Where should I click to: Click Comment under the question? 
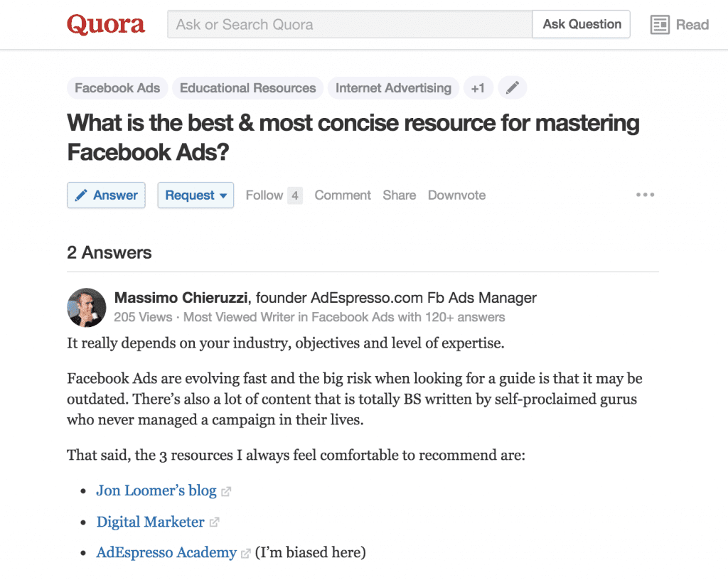(343, 195)
